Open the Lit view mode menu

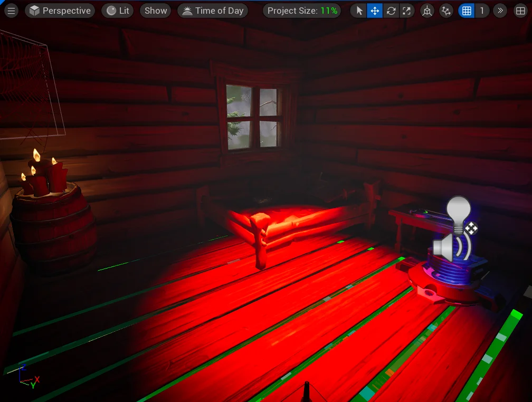tap(117, 11)
